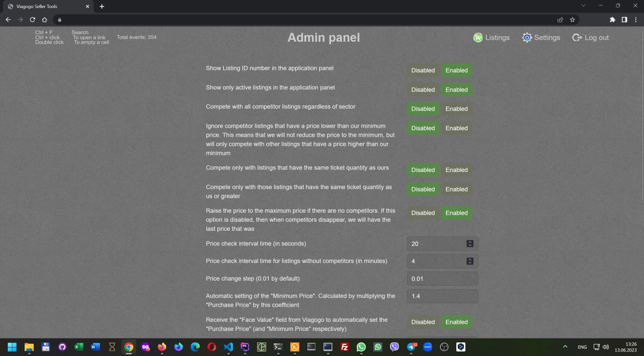Open Visual Studio Code from taskbar
Image resolution: width=644 pixels, height=356 pixels.
228,347
